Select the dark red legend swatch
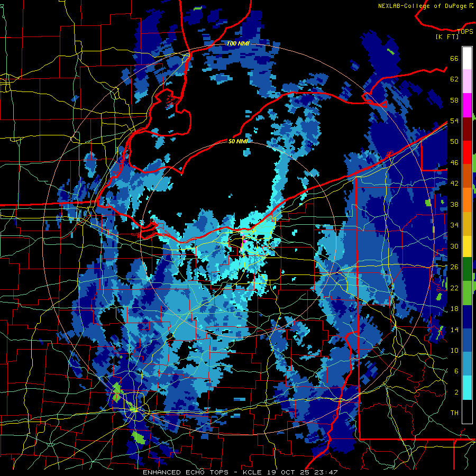This screenshot has width=476, height=476. coord(467,129)
